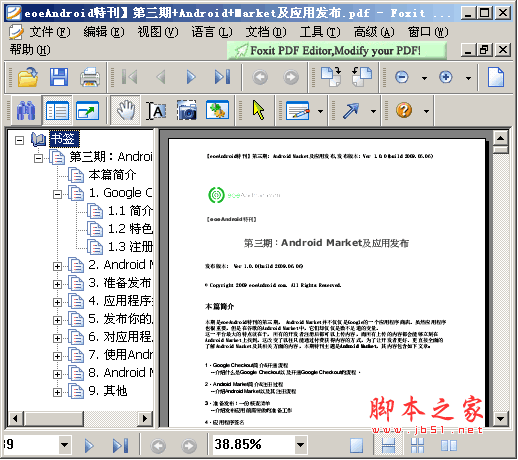Open help icon dropdown arrow
518x460 pixels.
426,111
